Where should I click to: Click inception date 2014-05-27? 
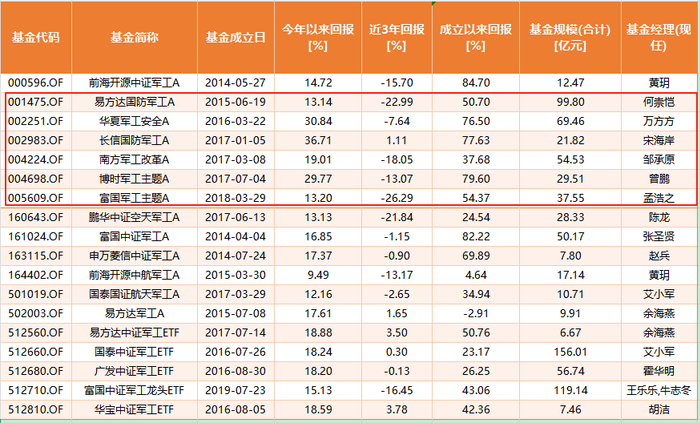(x=236, y=83)
